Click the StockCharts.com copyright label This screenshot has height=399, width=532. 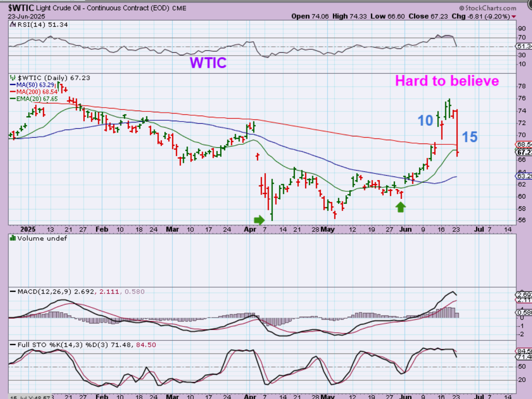[x=488, y=8]
